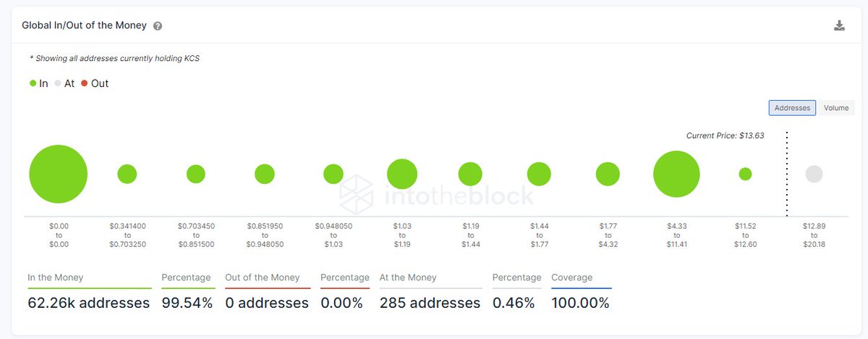This screenshot has width=868, height=339.
Task: Select the bubble above $0.948050 to $1.03
Action: pos(333,174)
